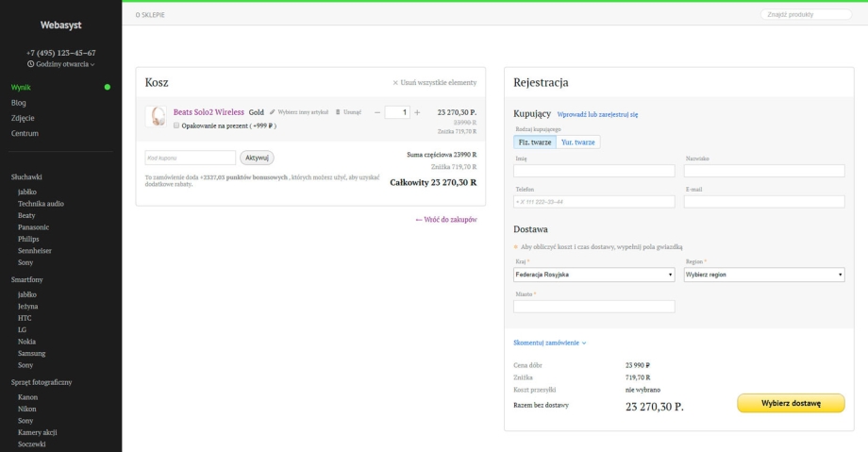The height and width of the screenshot is (452, 868).
Task: Expand the Skomentuj zamówienie section
Action: 550,343
